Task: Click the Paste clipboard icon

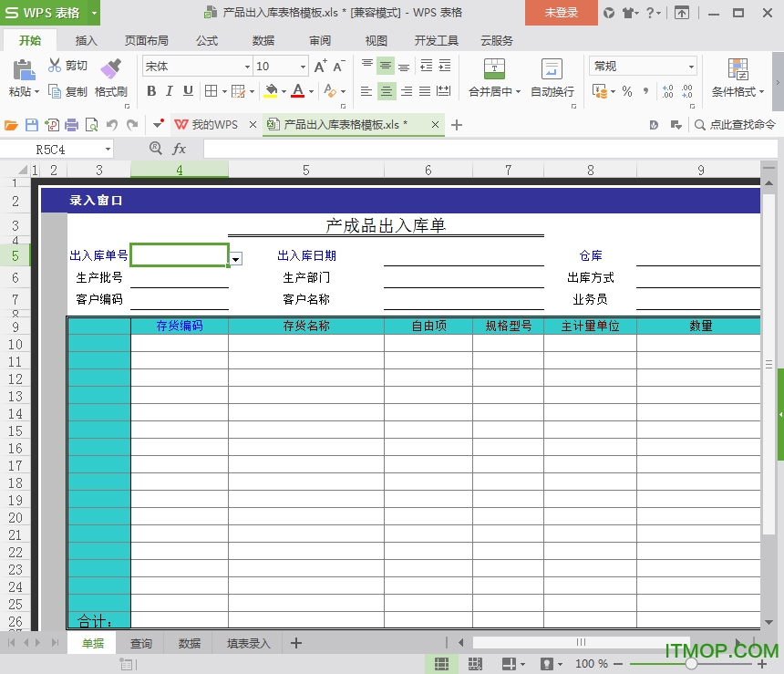Action: tap(24, 69)
